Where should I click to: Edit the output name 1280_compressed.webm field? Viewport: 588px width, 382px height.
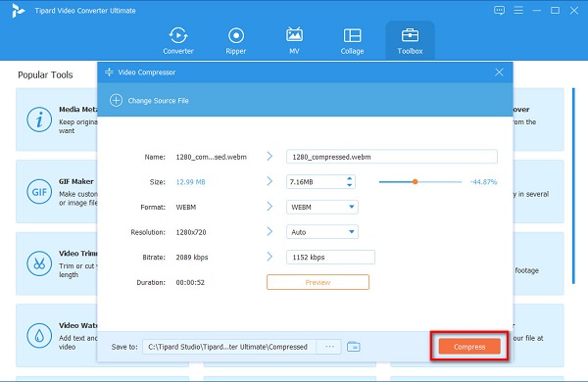[392, 157]
